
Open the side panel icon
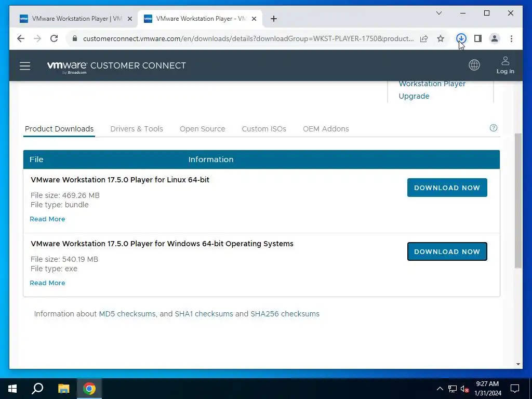[478, 38]
